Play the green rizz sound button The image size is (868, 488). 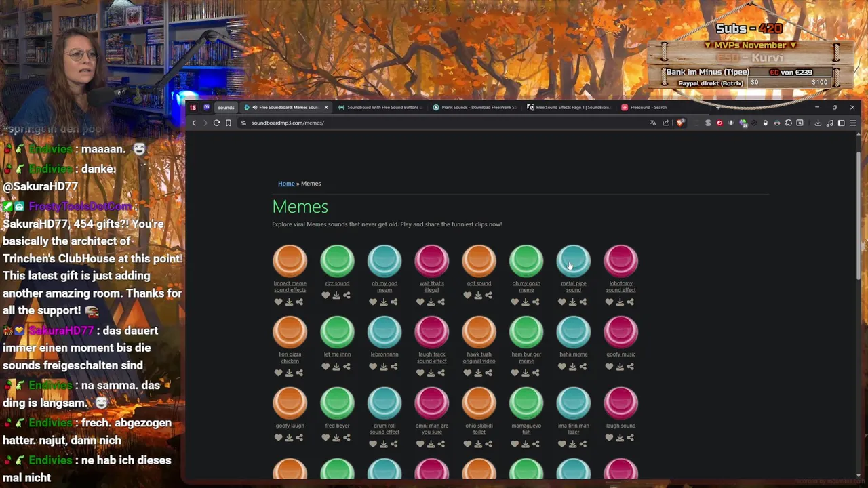tap(337, 261)
